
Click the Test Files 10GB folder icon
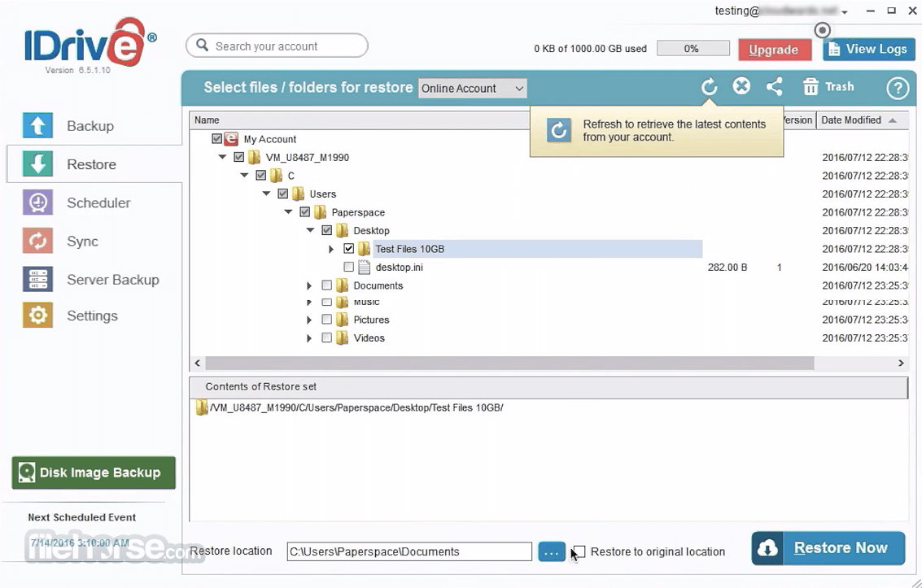(x=364, y=249)
